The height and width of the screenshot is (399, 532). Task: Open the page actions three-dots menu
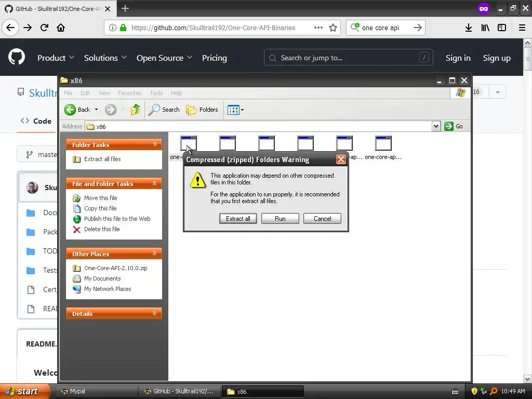pos(318,28)
